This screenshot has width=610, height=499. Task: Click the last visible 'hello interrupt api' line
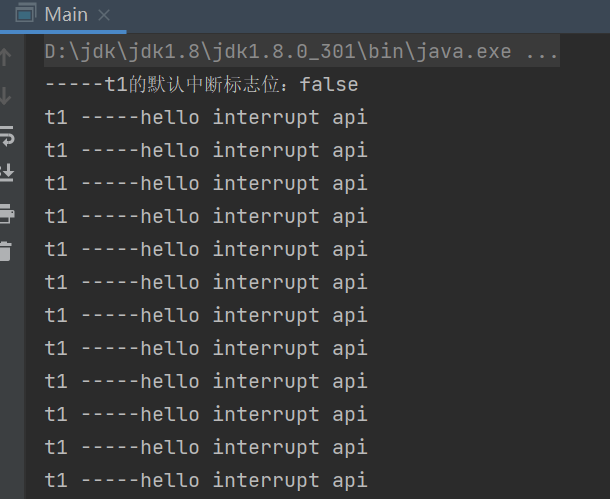click(x=205, y=481)
